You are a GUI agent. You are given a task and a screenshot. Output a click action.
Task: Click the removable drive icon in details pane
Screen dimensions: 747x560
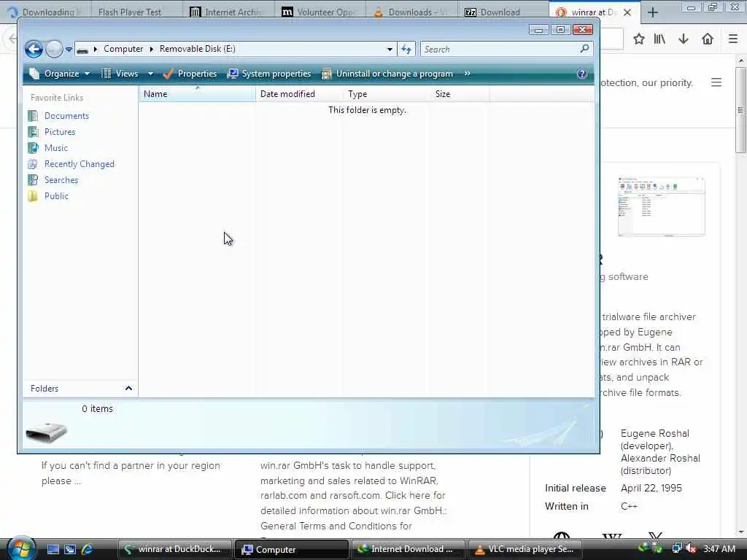[x=46, y=432]
